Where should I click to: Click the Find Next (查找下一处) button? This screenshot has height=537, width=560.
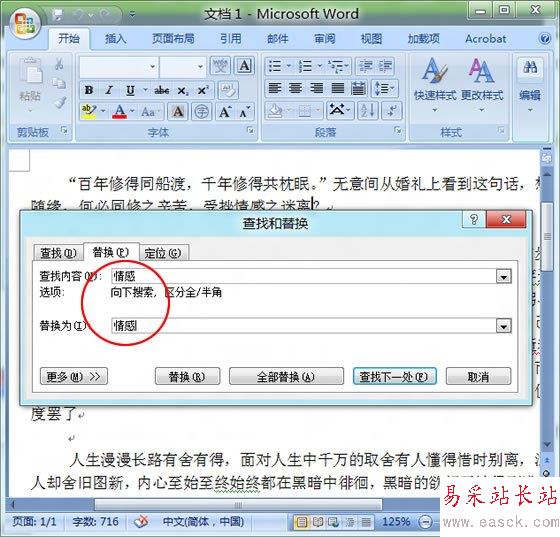[394, 376]
